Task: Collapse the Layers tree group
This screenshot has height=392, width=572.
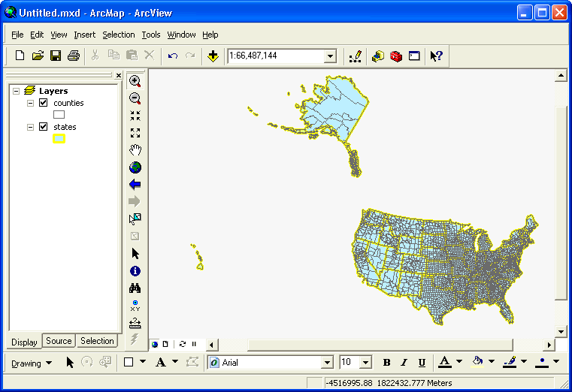Action: pos(17,91)
